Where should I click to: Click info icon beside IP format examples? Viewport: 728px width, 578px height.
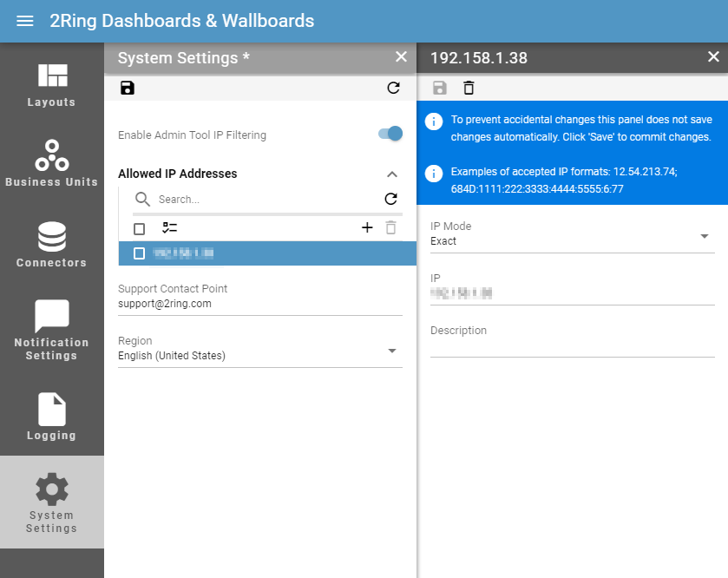434,174
